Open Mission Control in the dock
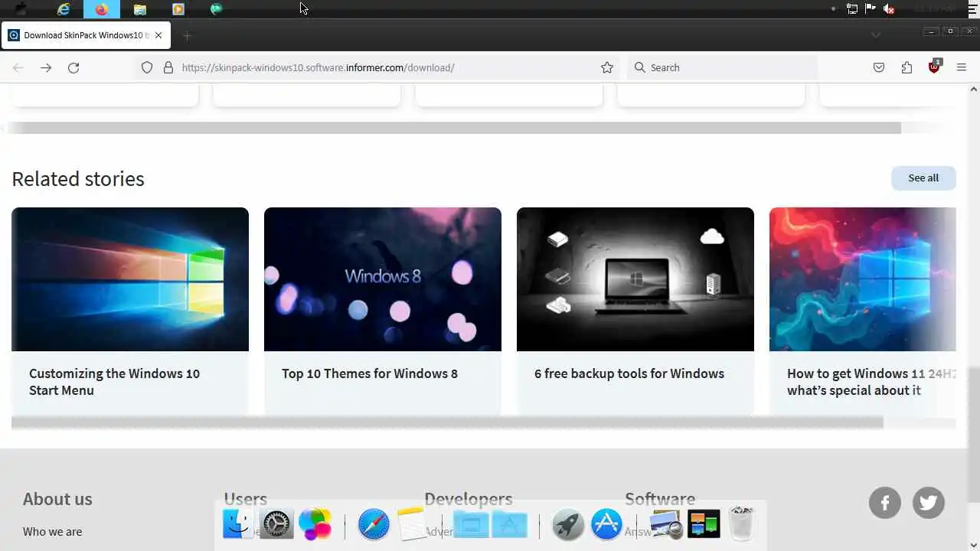The height and width of the screenshot is (551, 980). 704,524
